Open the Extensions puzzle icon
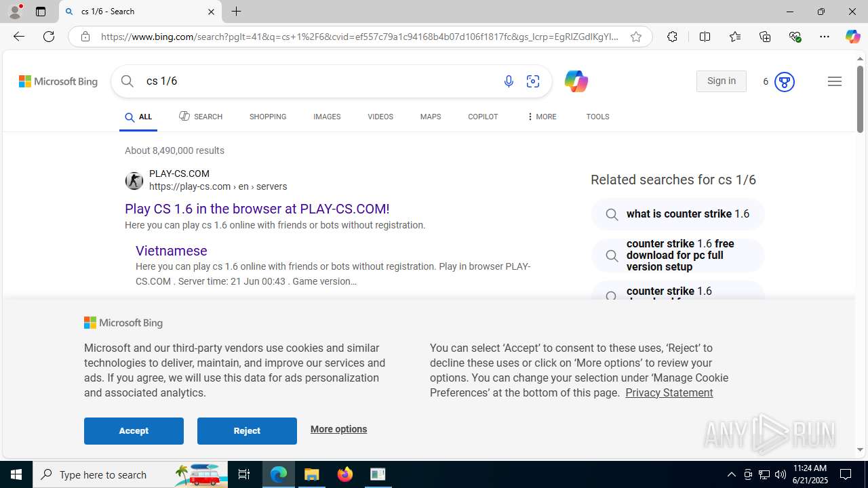 tap(672, 37)
